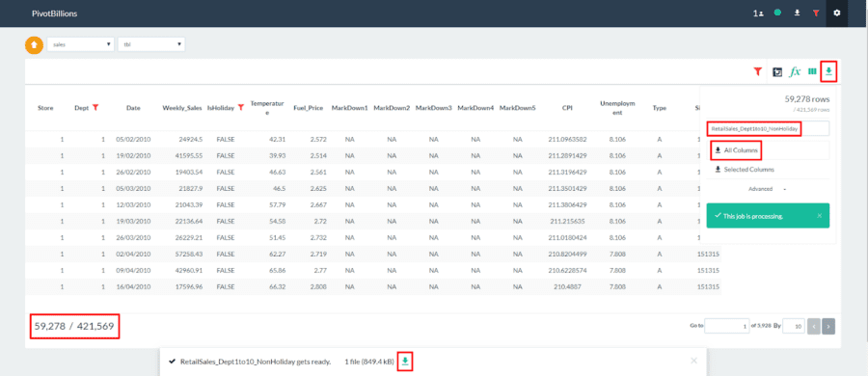Viewport: 868px width, 376px height.
Task: Click the PivotBillions logo text
Action: pos(54,13)
